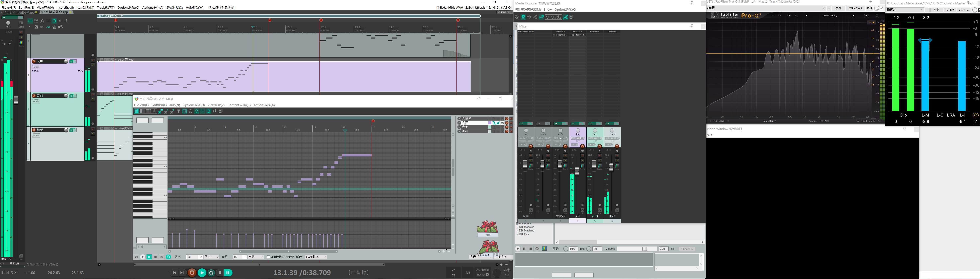980x279 pixels.
Task: Toggle snap magnet icon in main toolbar
Action: (x=54, y=21)
